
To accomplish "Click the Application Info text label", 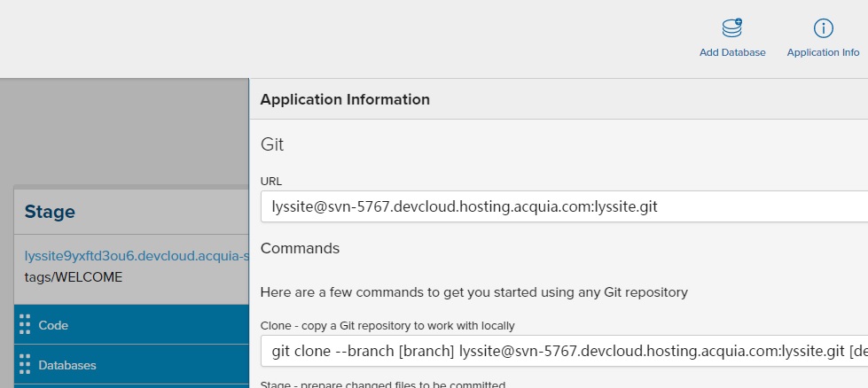I will tap(823, 53).
